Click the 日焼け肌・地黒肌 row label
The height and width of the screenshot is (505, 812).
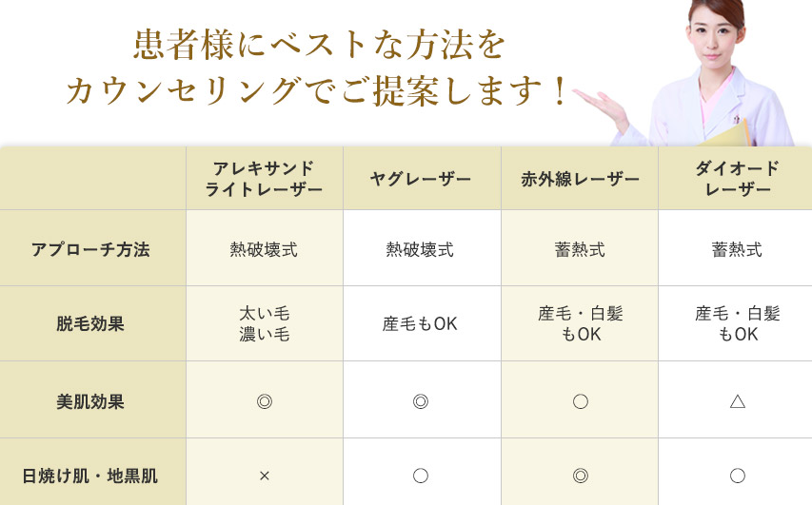point(90,476)
